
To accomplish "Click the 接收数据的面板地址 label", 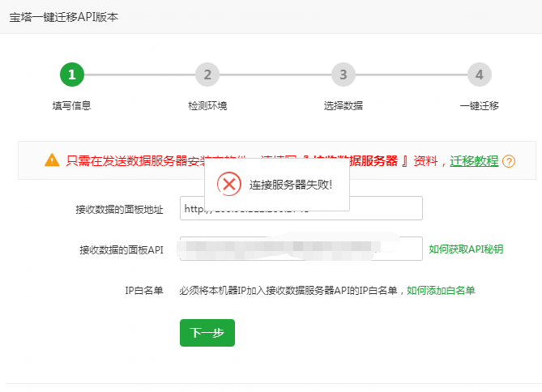I will click(119, 210).
